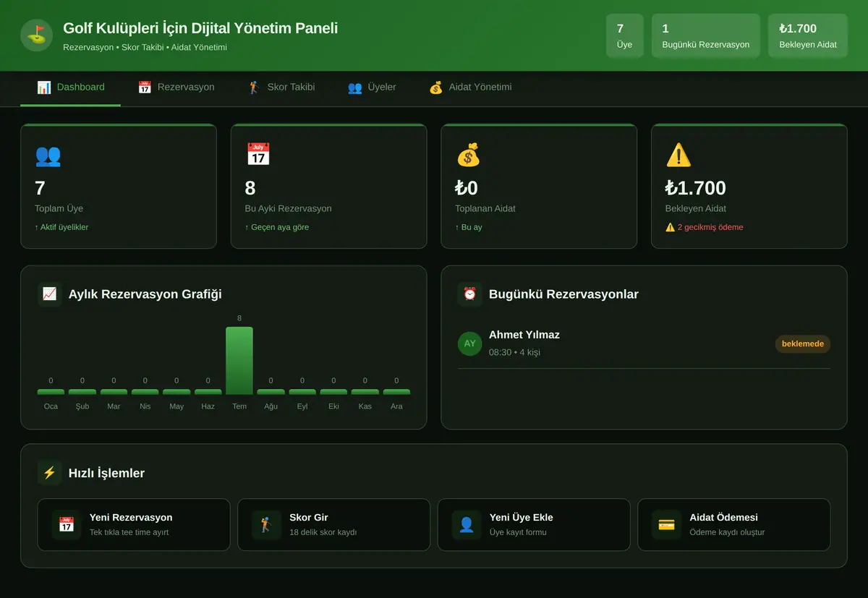Click the Bu ay text under Toplanan Aidat
Image resolution: width=868 pixels, height=598 pixels.
click(x=469, y=227)
